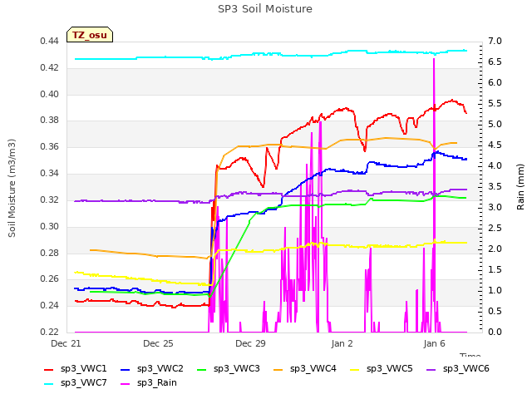The height and width of the screenshot is (399, 532).
Task: Click the Jan 6 x-axis tick label
Action: 434,343
